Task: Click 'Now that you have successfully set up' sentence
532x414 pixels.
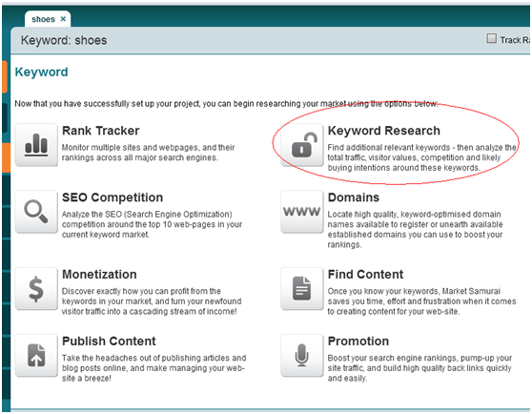Action: click(226, 104)
